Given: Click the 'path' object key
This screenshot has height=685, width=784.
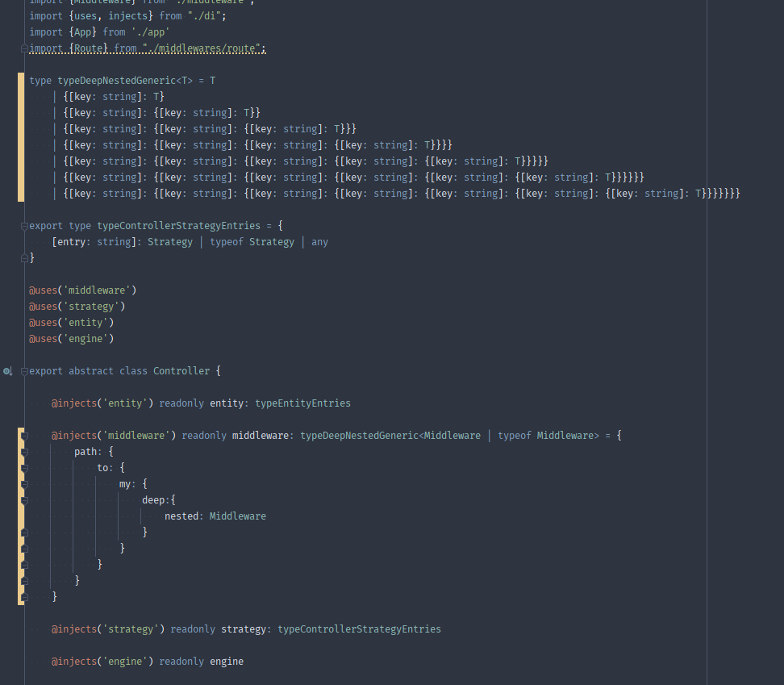Looking at the screenshot, I should point(85,452).
